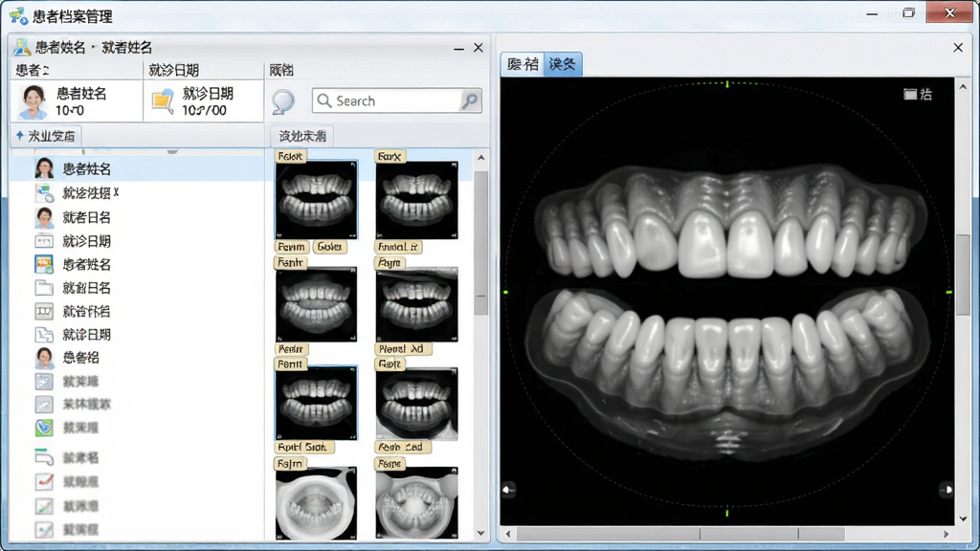Screen dimensions: 980x551
Task: Open the open-mouth thumbnail labeled Fenpe
Action: click(417, 503)
